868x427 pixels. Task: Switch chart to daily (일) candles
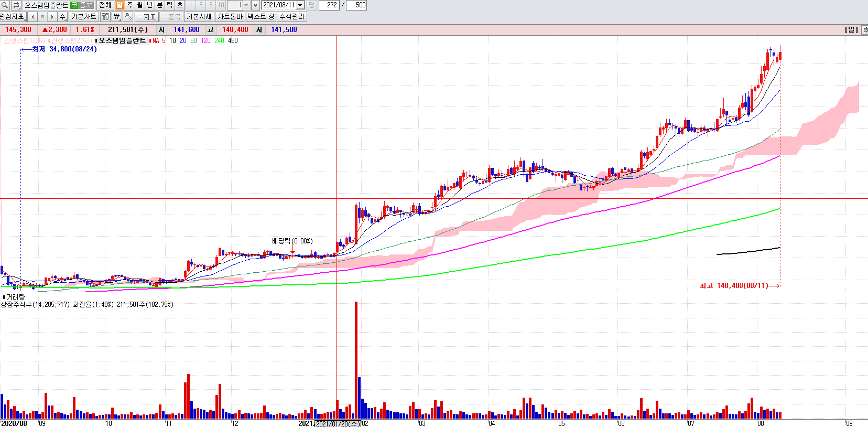(x=120, y=5)
